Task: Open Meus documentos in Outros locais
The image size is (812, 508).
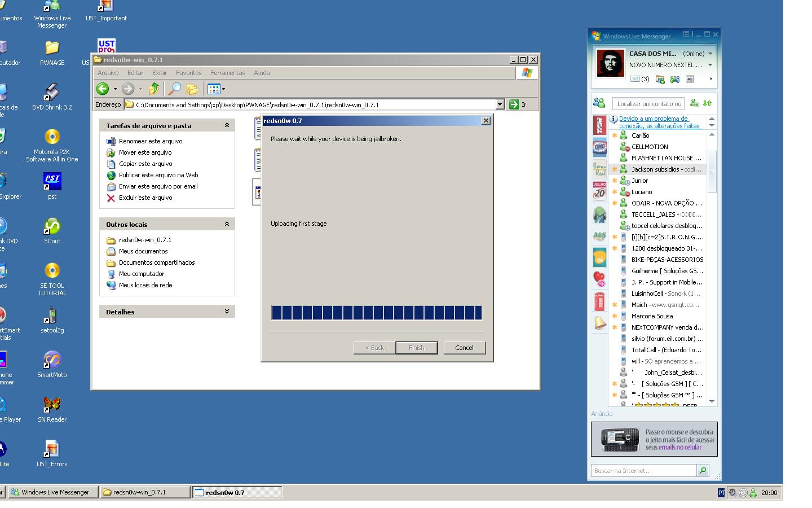Action: coord(143,251)
